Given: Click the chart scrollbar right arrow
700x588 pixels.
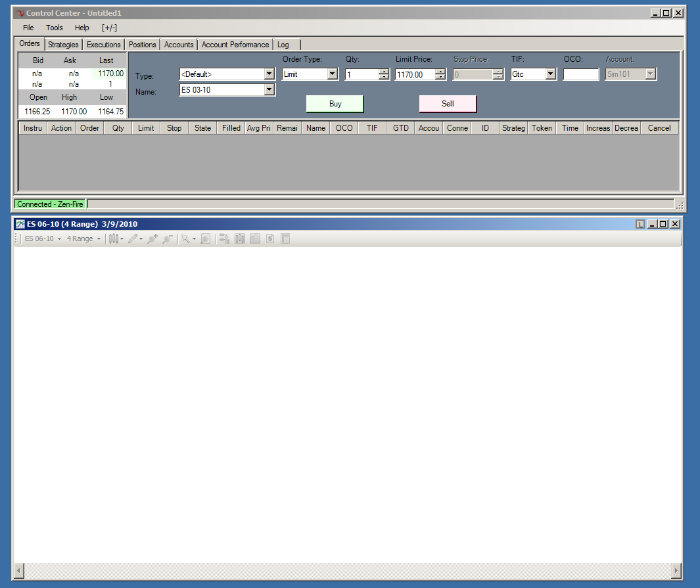Looking at the screenshot, I should [x=676, y=570].
